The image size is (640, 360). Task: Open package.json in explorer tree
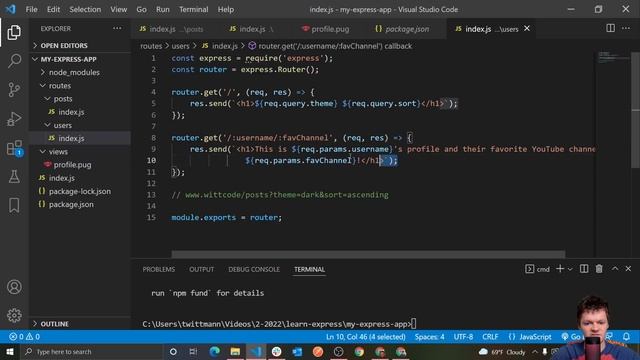pyautogui.click(x=80, y=204)
